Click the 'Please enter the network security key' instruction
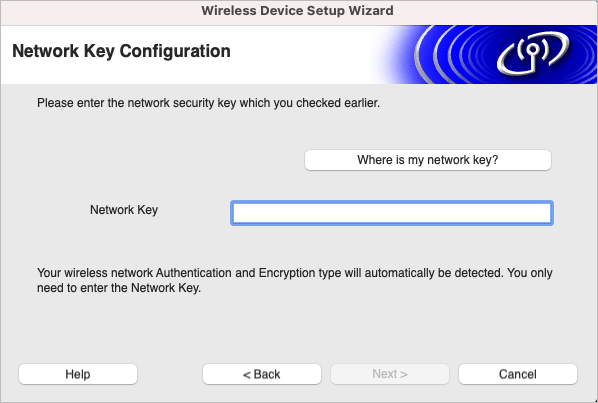The image size is (598, 403). (208, 103)
